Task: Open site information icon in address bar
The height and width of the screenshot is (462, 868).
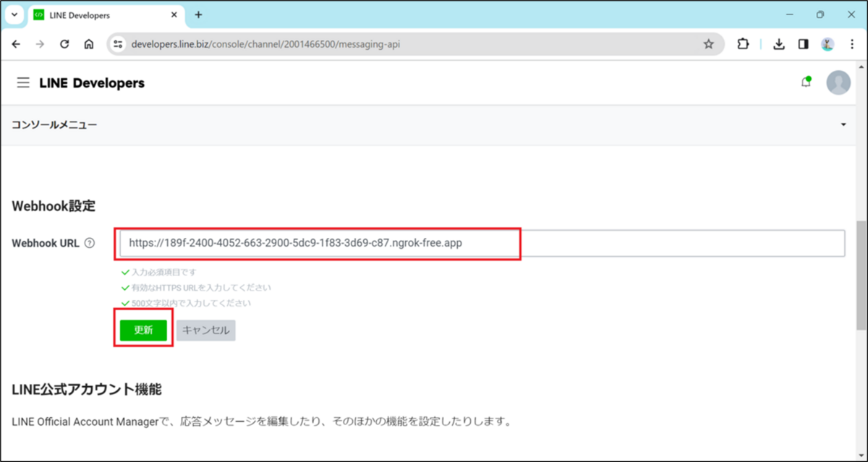Action: tap(119, 44)
